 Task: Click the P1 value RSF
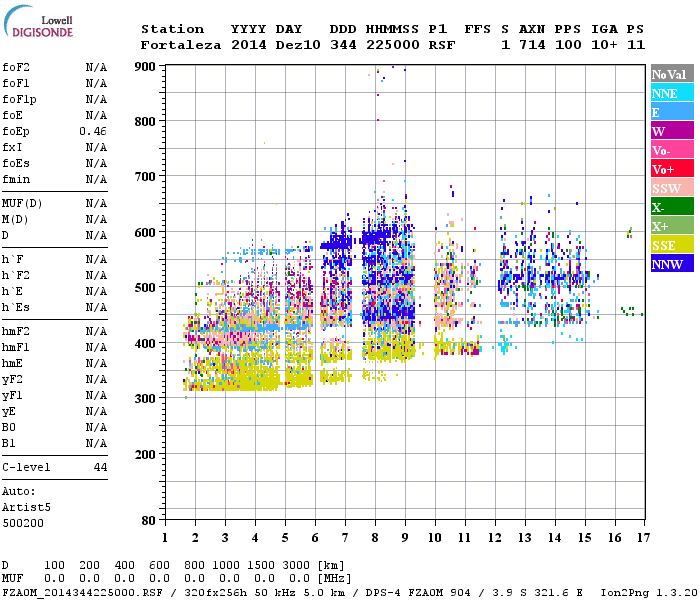point(442,45)
